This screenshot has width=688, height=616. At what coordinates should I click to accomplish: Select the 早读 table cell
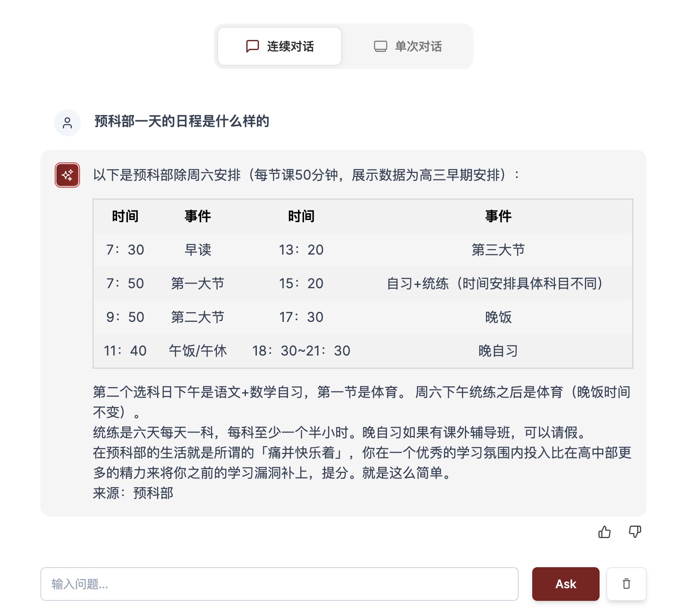click(x=197, y=250)
